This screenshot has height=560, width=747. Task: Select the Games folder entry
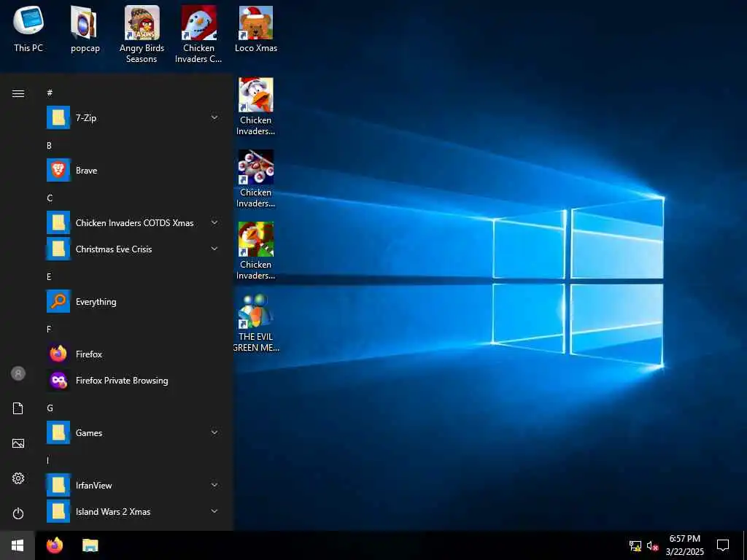(134, 433)
